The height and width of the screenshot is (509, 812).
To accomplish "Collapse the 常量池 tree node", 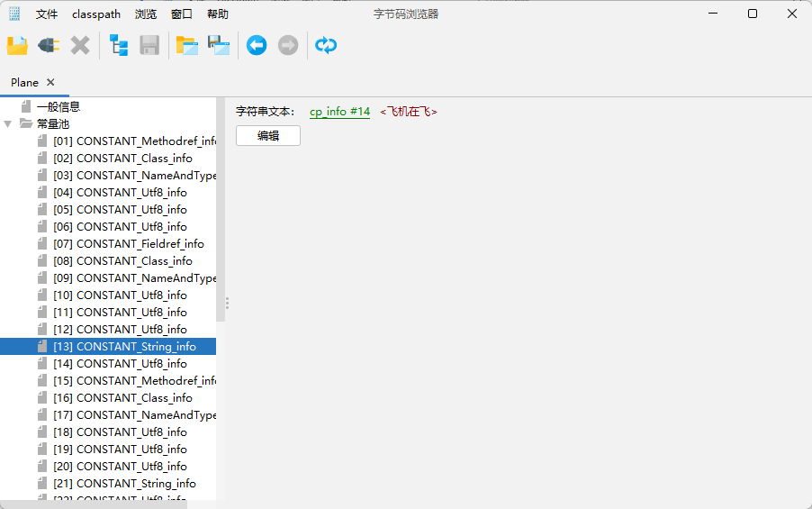I will (x=8, y=123).
